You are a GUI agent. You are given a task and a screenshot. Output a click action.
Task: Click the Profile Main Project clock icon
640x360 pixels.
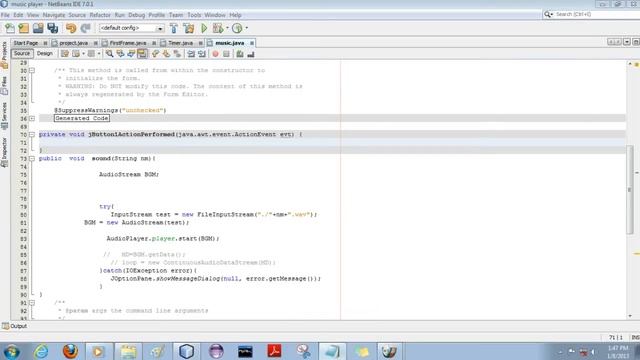(237, 28)
